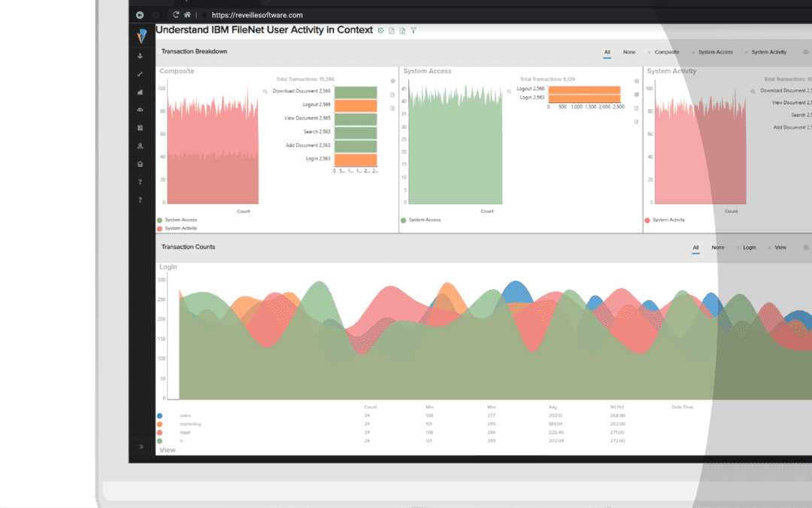Click the Transaction Counts section header
This screenshot has height=508, width=812.
(188, 247)
